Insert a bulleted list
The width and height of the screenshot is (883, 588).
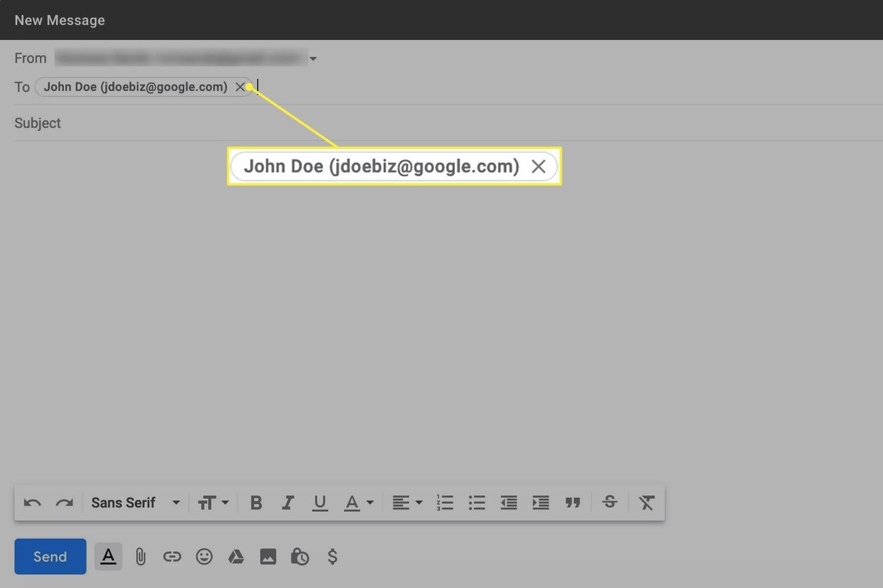pyautogui.click(x=477, y=503)
